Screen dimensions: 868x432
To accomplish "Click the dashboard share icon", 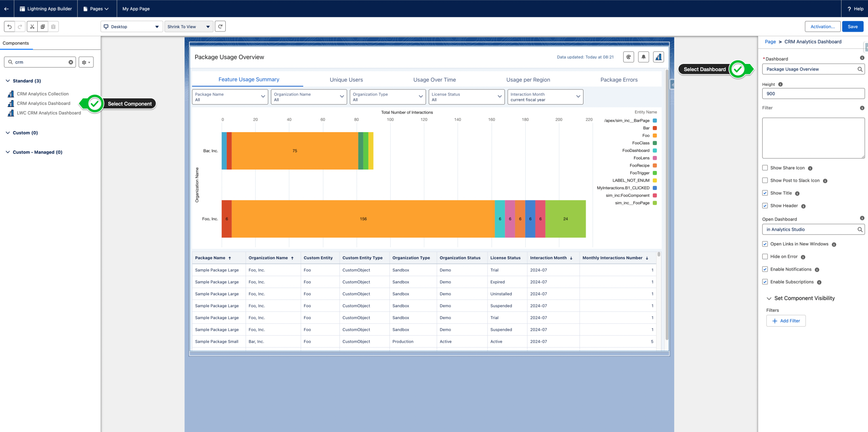I will point(628,57).
